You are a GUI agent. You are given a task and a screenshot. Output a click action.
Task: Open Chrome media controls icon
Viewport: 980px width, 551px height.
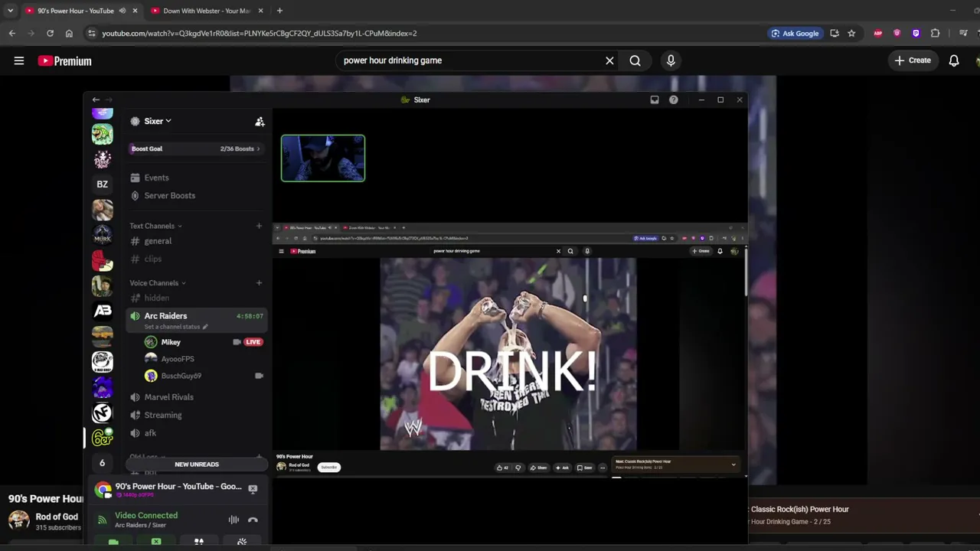(963, 34)
